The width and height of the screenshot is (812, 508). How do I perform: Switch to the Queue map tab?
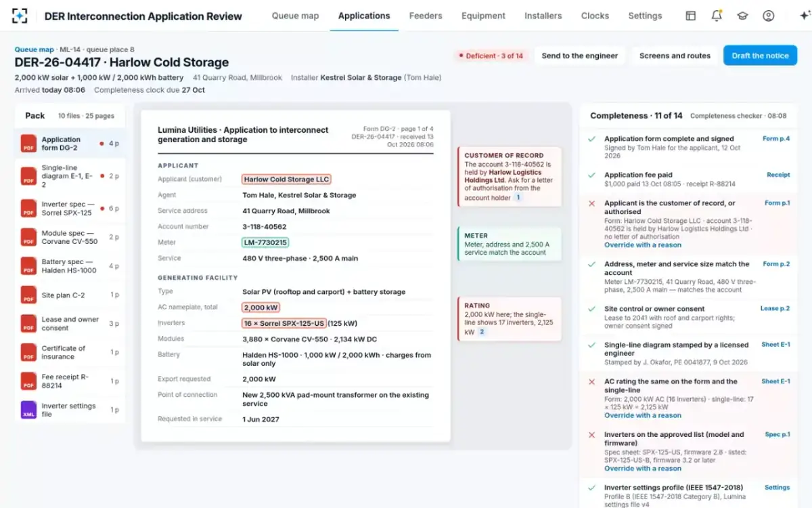[295, 16]
